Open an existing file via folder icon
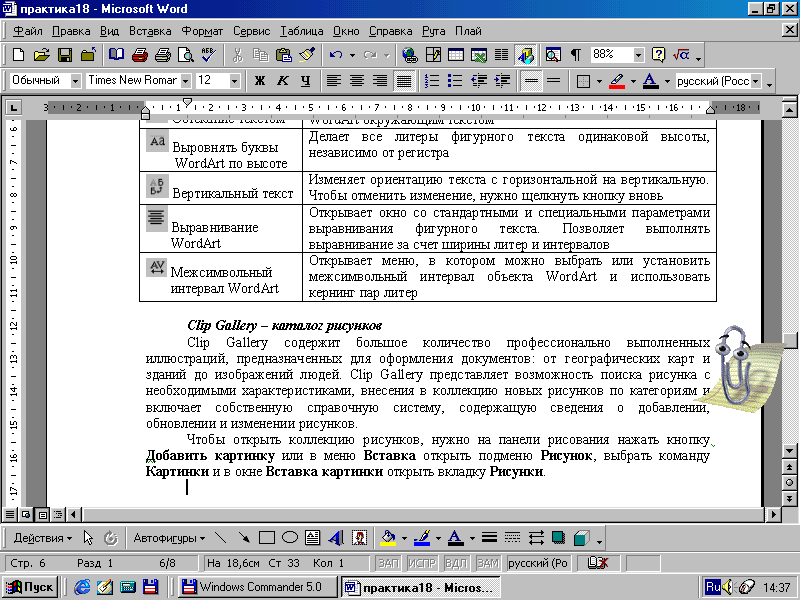800x600 pixels. [41, 55]
